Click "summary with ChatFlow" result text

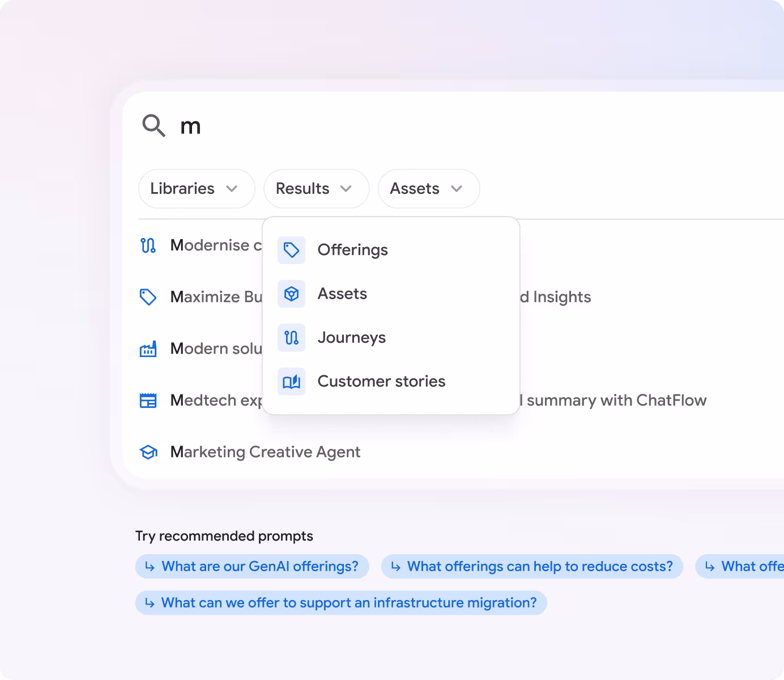point(616,400)
